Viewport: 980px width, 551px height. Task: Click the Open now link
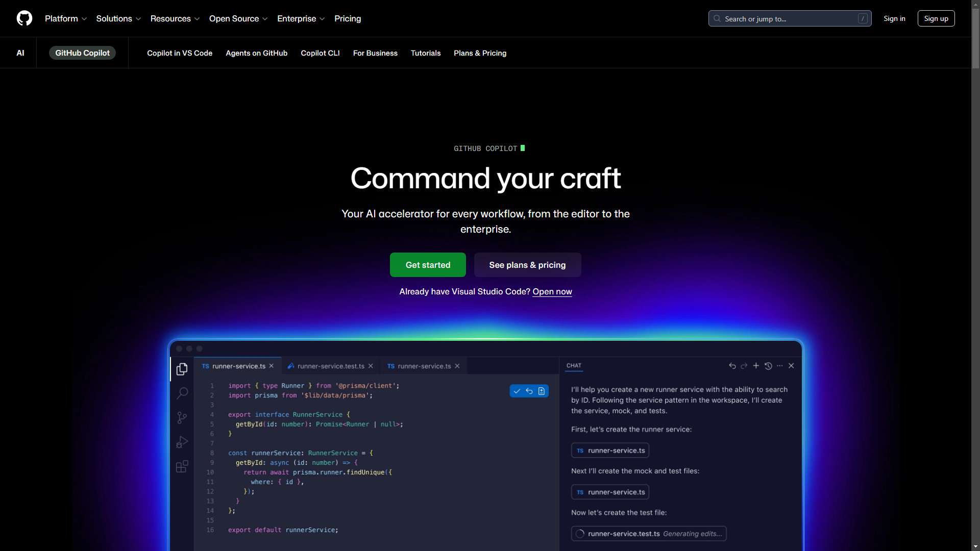coord(552,292)
